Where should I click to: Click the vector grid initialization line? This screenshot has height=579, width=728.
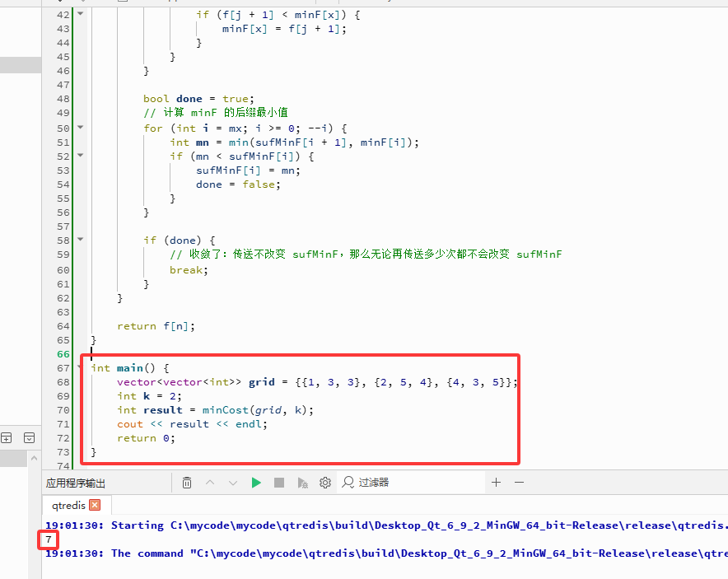pos(317,382)
